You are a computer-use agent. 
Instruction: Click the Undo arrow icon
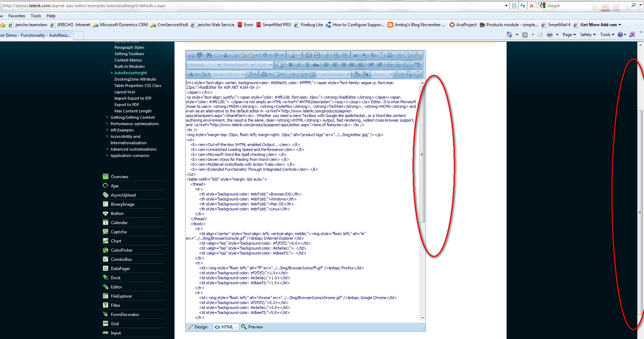click(265, 55)
